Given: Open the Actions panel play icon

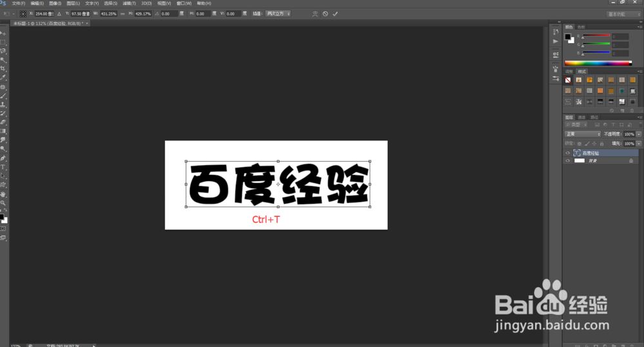Looking at the screenshot, I should click(556, 41).
